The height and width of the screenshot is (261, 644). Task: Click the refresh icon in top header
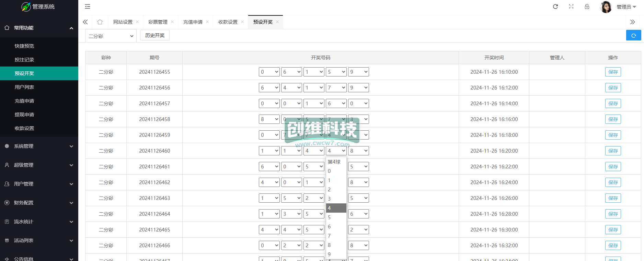pyautogui.click(x=555, y=7)
